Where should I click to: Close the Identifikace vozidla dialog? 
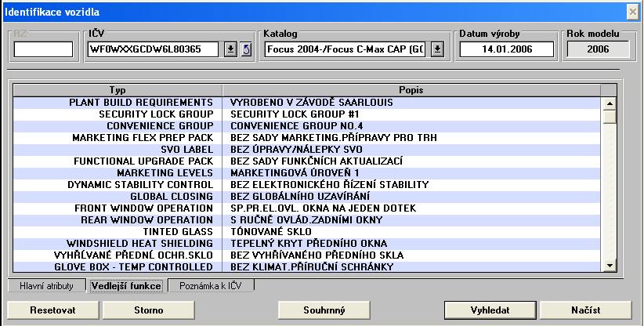pos(633,13)
